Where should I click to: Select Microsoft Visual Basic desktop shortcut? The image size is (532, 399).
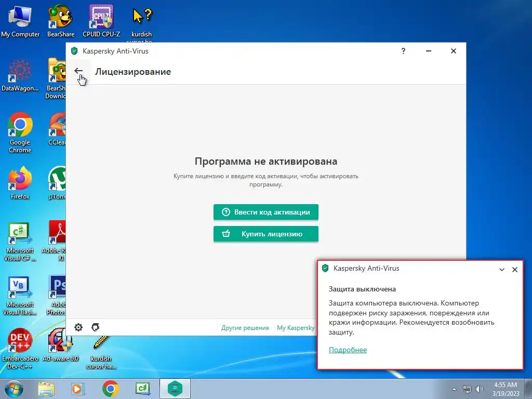click(x=20, y=296)
